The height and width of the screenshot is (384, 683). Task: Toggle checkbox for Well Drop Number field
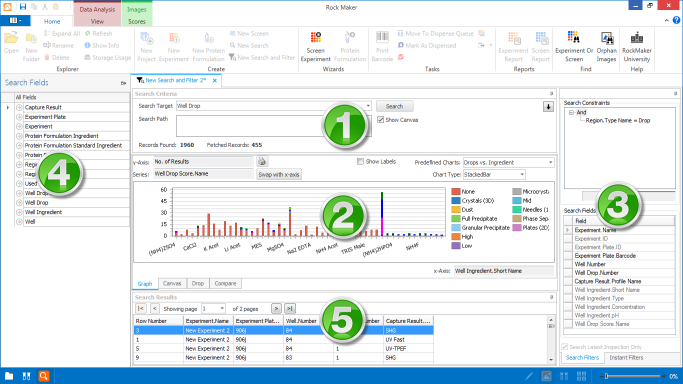click(568, 273)
